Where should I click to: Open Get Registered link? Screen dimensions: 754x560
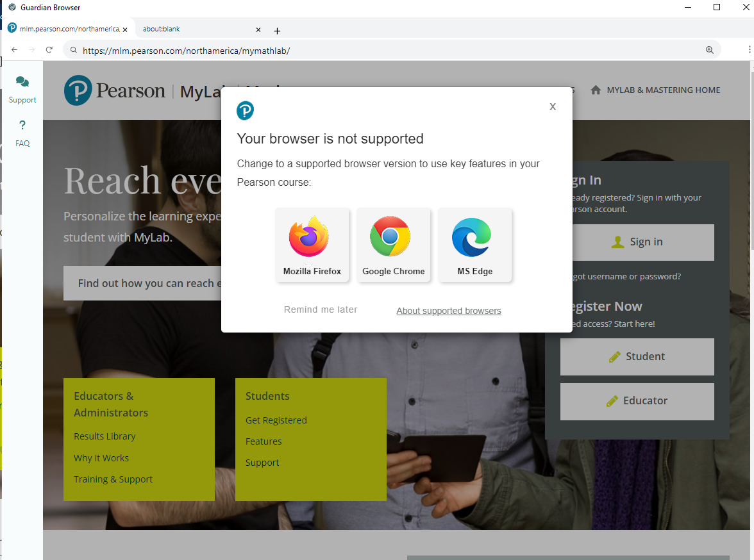click(x=276, y=420)
